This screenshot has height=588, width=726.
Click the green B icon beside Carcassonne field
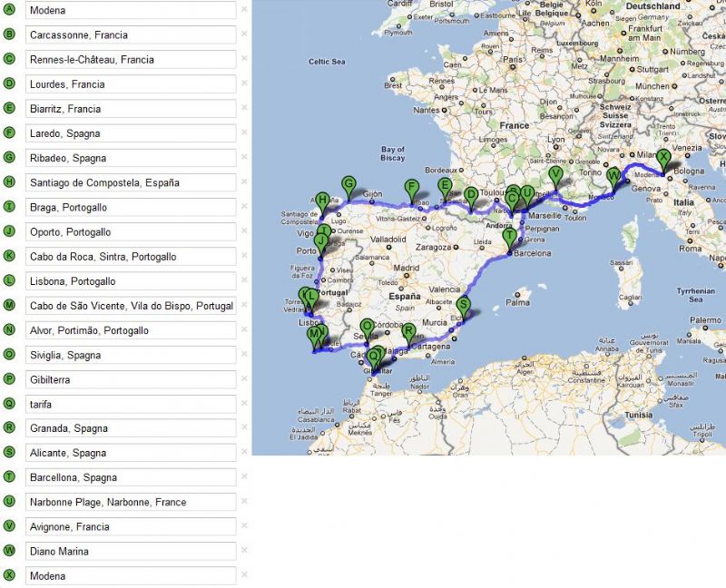point(10,35)
